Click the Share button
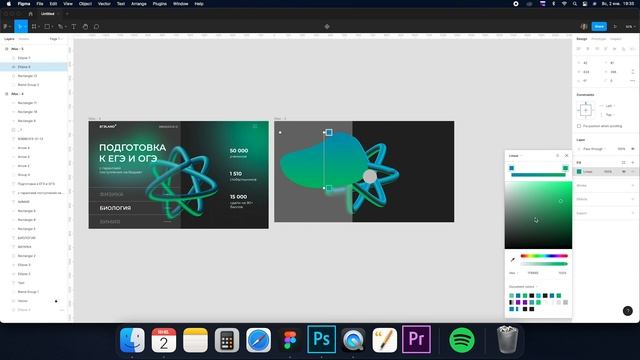This screenshot has height=360, width=640. click(599, 27)
